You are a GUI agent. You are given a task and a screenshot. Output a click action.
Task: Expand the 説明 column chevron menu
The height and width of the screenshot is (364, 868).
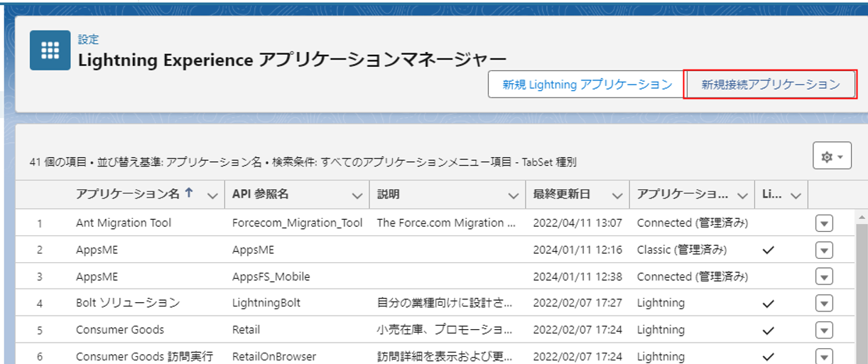click(x=513, y=195)
